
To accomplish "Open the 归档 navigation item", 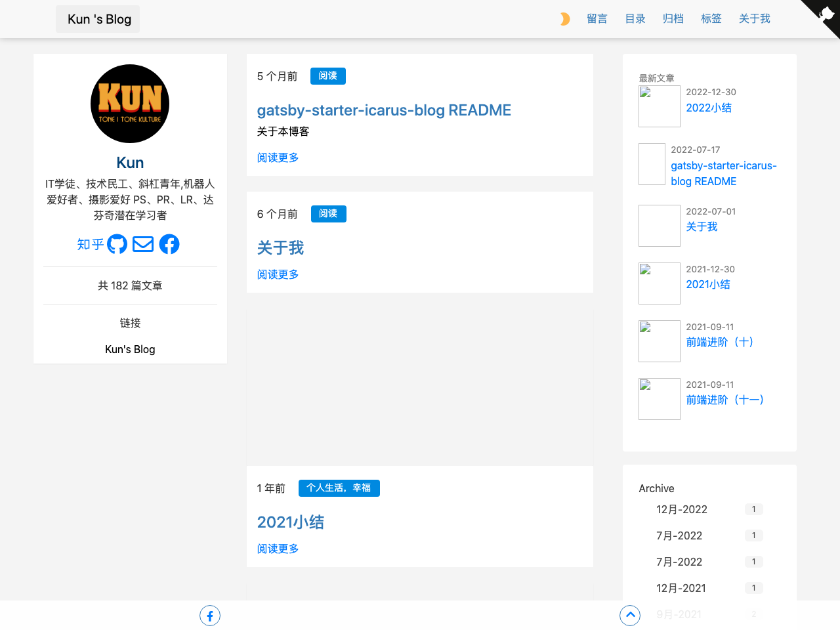I will point(673,18).
